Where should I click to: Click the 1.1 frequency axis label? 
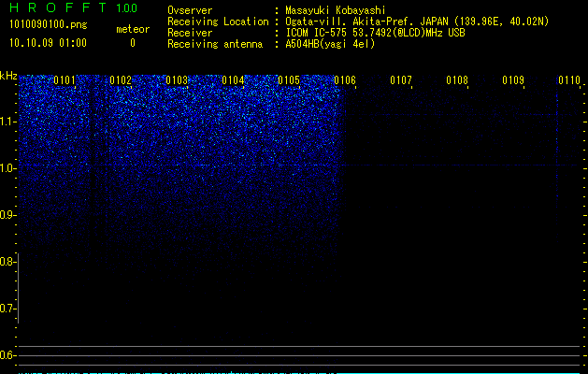(7, 122)
